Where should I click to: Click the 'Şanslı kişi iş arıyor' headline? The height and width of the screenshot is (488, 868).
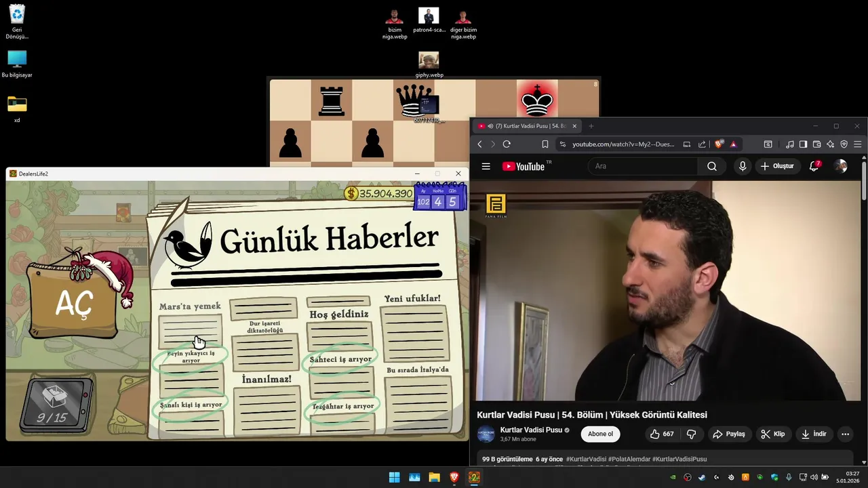click(x=191, y=405)
